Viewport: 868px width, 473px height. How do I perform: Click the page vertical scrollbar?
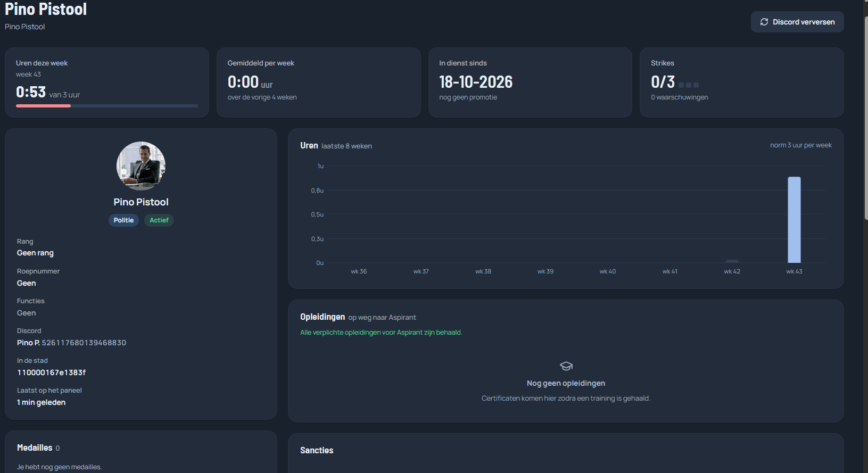pyautogui.click(x=866, y=117)
